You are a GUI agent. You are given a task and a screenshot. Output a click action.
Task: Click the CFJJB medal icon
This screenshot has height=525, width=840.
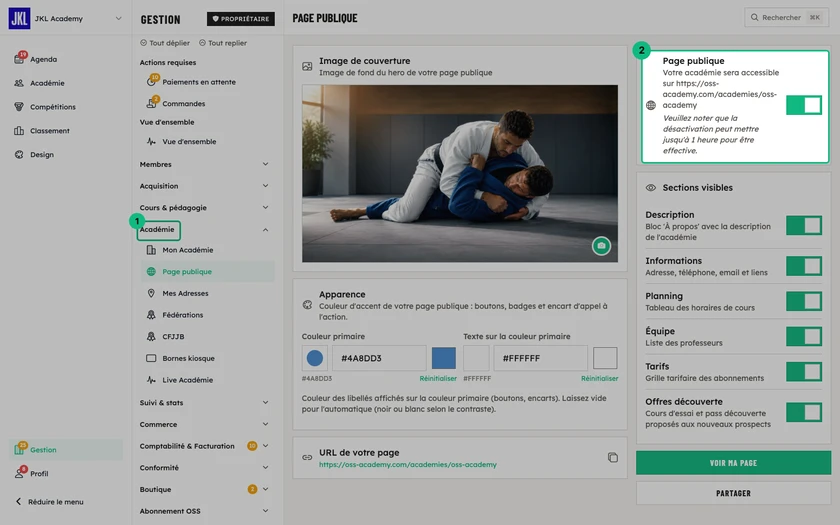coord(151,336)
